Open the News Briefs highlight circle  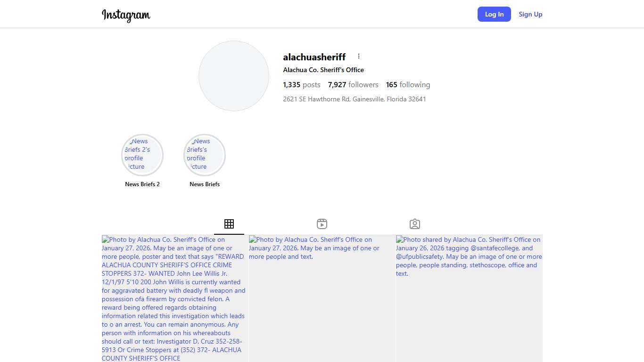205,155
